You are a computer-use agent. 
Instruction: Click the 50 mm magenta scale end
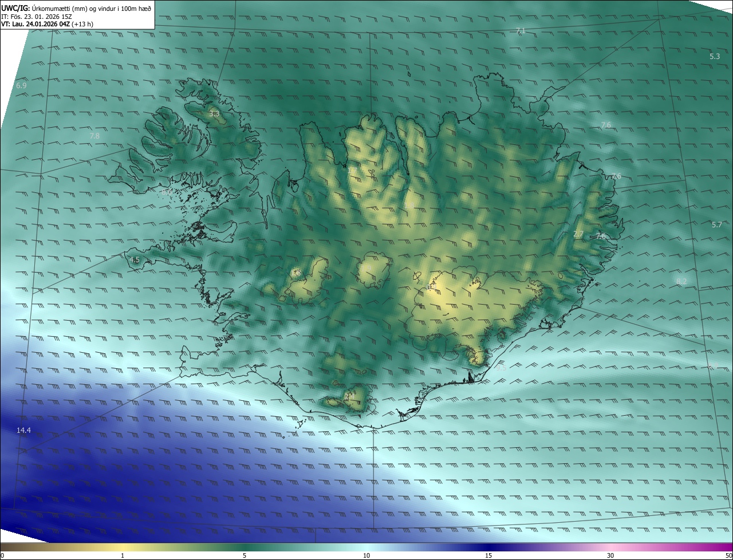click(728, 555)
